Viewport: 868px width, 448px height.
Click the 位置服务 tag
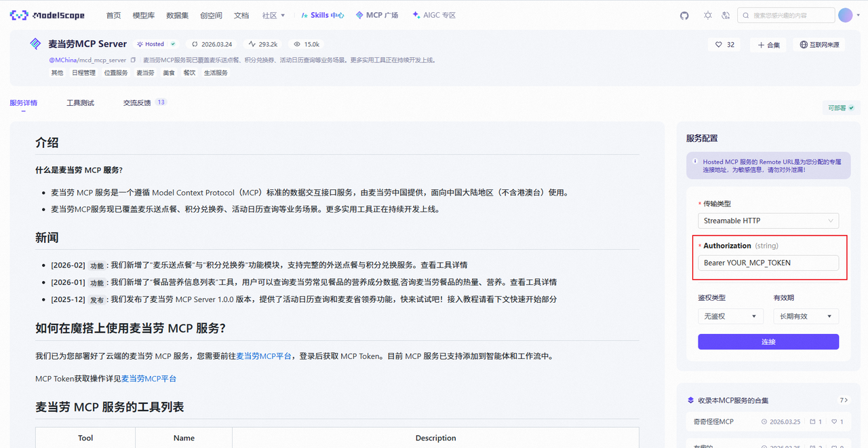116,73
